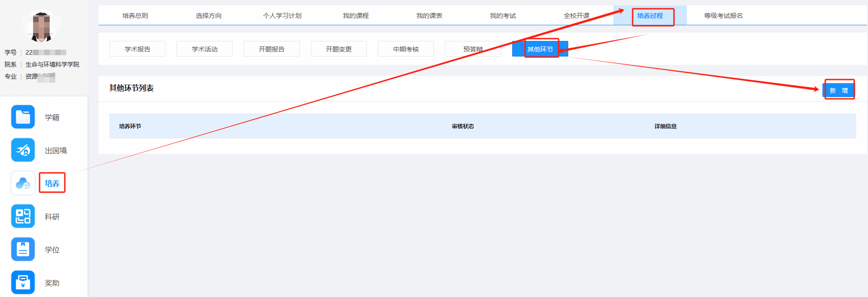This screenshot has height=297, width=868.
Task: Click the 学位 document icon
Action: [23, 250]
